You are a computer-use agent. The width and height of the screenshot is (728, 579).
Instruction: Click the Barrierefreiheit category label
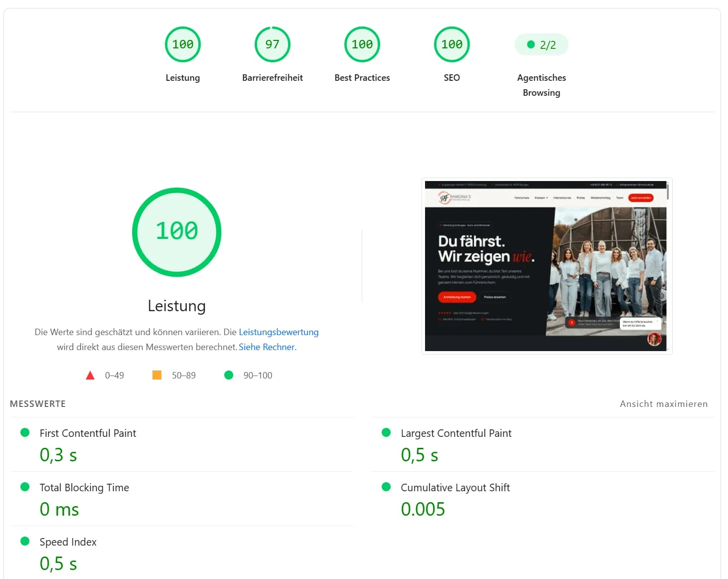click(x=273, y=78)
